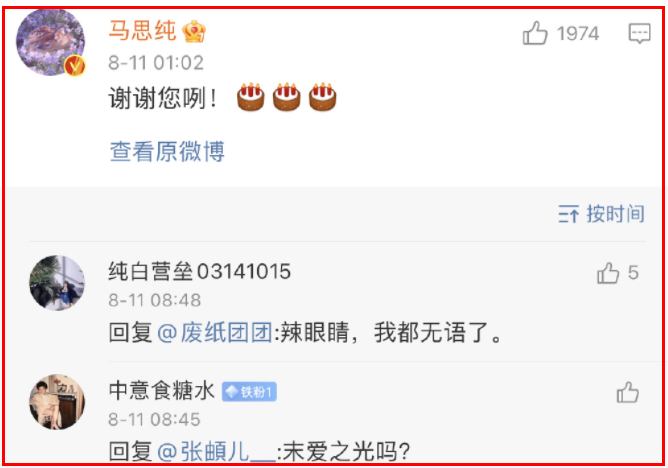668x468 pixels.
Task: View avatar of 纯白营垒03141015
Action: point(57,282)
